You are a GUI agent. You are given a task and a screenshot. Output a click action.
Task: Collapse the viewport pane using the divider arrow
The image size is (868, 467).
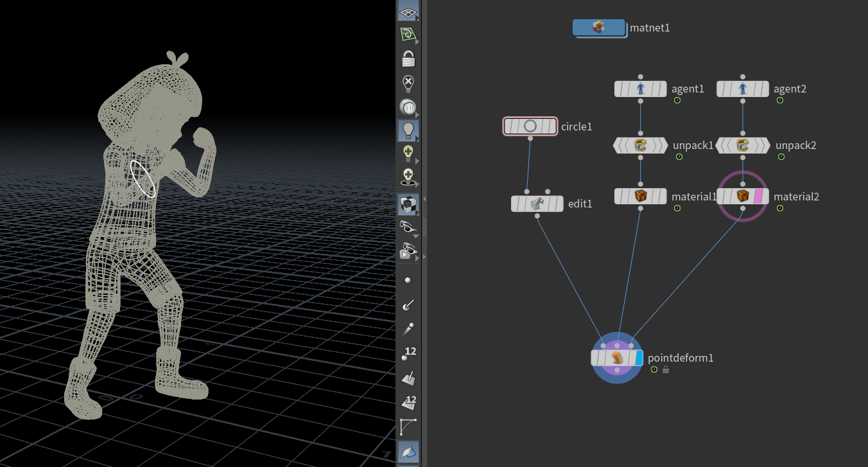pyautogui.click(x=424, y=199)
